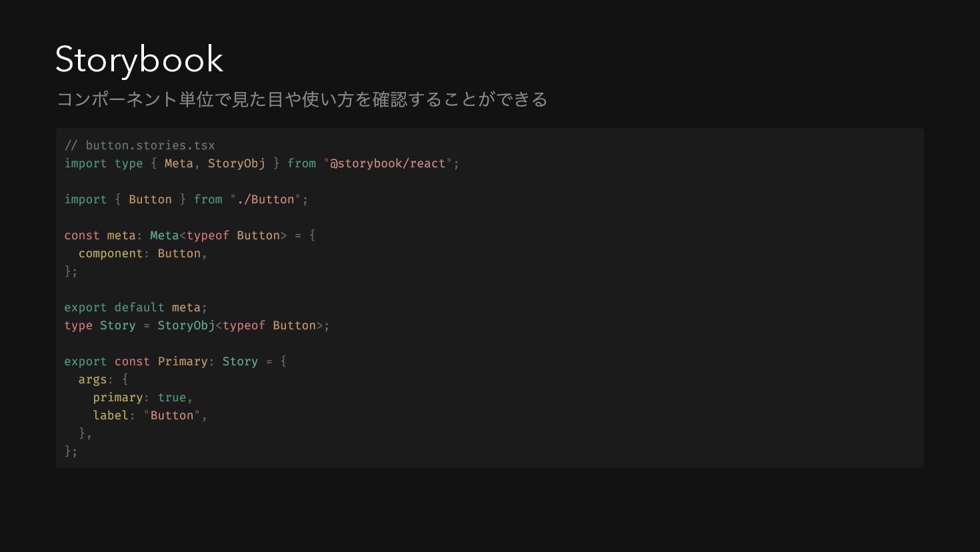Screen dimensions: 980x552
Task: Click Button in the second import statement
Action: pyautogui.click(x=150, y=199)
